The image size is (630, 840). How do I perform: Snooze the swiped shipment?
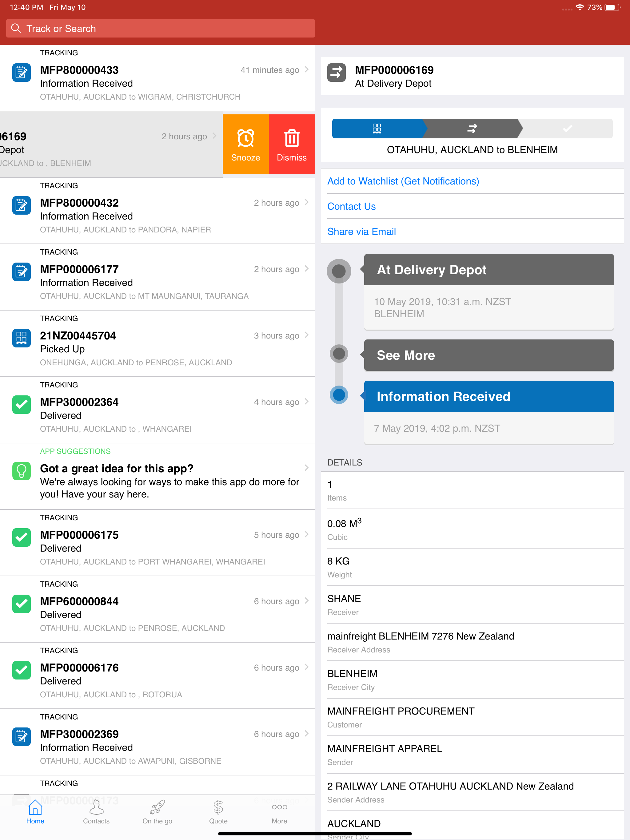(x=246, y=144)
